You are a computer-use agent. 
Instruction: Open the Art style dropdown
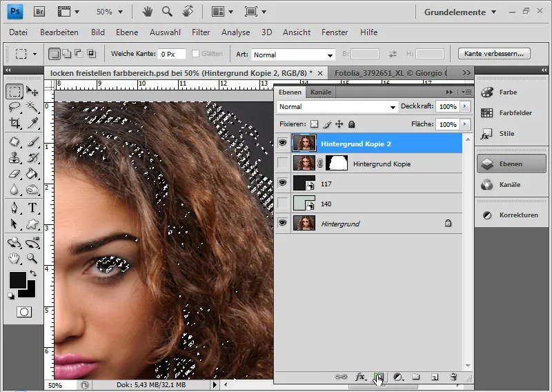point(293,55)
